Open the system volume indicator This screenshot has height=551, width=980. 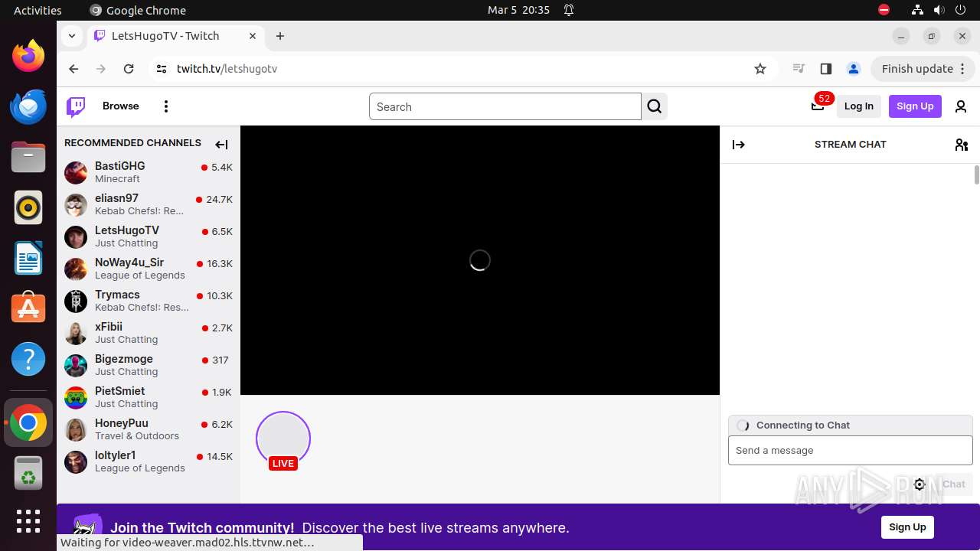[x=939, y=10]
